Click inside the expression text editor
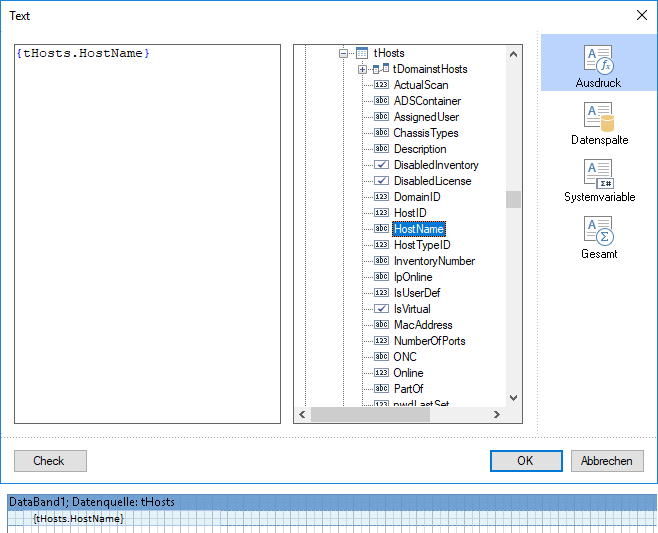This screenshot has width=658, height=533. [147, 234]
